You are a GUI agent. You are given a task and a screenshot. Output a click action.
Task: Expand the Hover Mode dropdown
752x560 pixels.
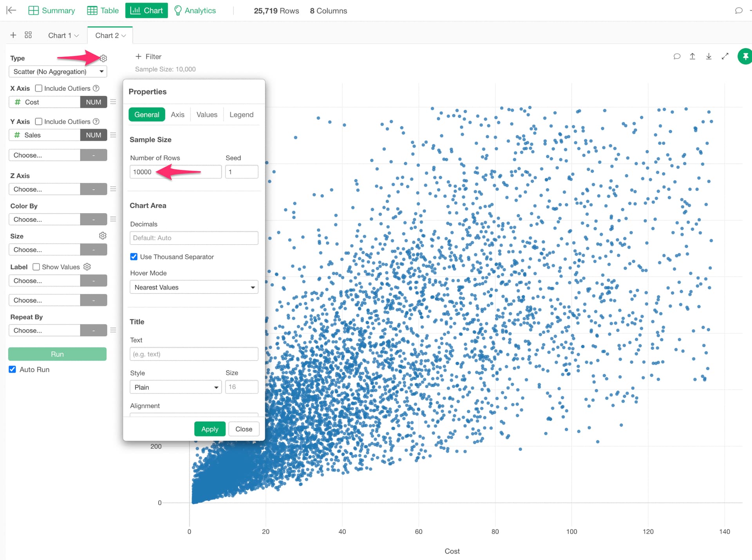tap(194, 287)
